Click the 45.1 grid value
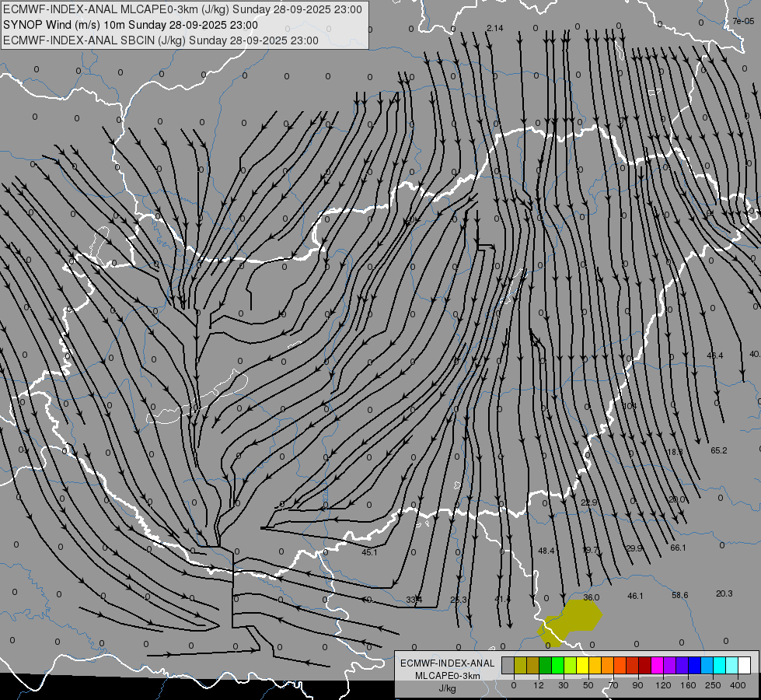This screenshot has height=700, width=761. (x=369, y=552)
